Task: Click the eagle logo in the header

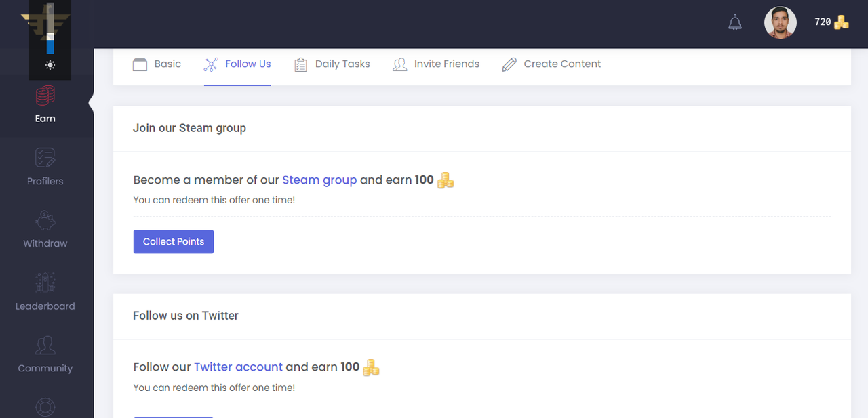Action: point(45,24)
